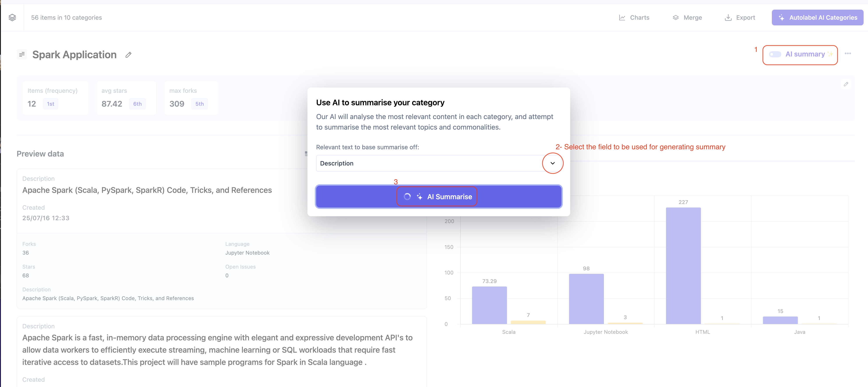Select the Merge toolbar option
Screen dimensions: 868x387
click(x=692, y=18)
